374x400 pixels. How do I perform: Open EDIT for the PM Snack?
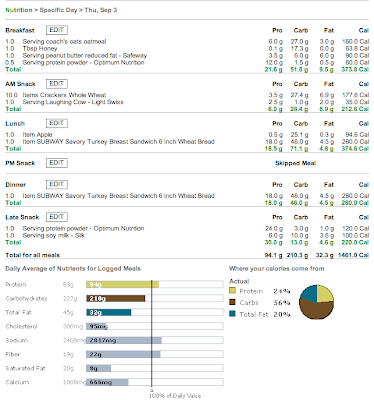(57, 163)
